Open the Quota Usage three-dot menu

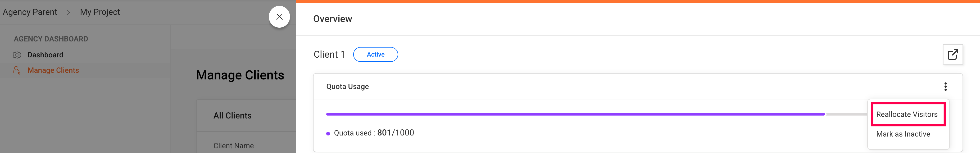[945, 87]
